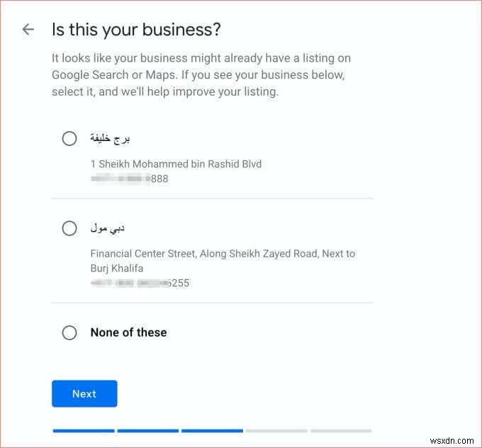Click the second blue progress bar segment

[147, 430]
